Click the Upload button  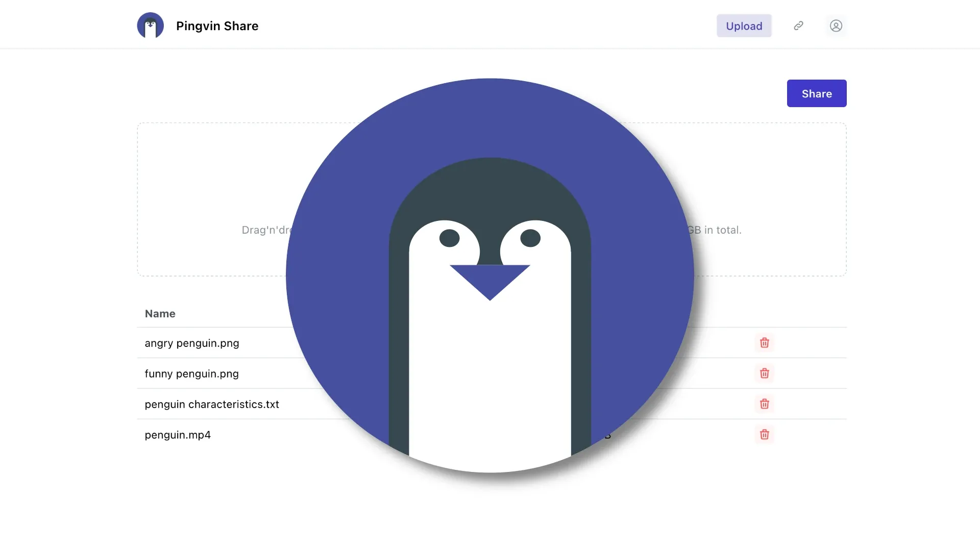pos(744,26)
